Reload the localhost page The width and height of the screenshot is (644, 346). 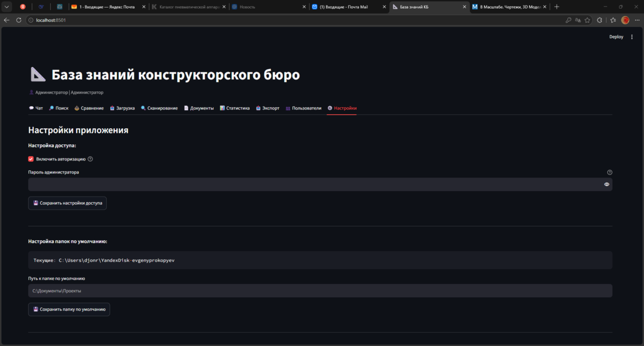[x=19, y=20]
